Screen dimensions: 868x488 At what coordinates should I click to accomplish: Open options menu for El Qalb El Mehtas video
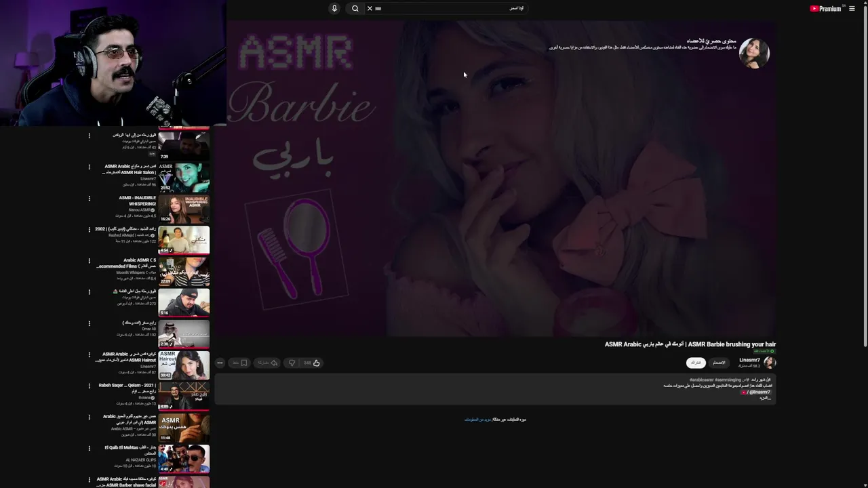point(89,448)
